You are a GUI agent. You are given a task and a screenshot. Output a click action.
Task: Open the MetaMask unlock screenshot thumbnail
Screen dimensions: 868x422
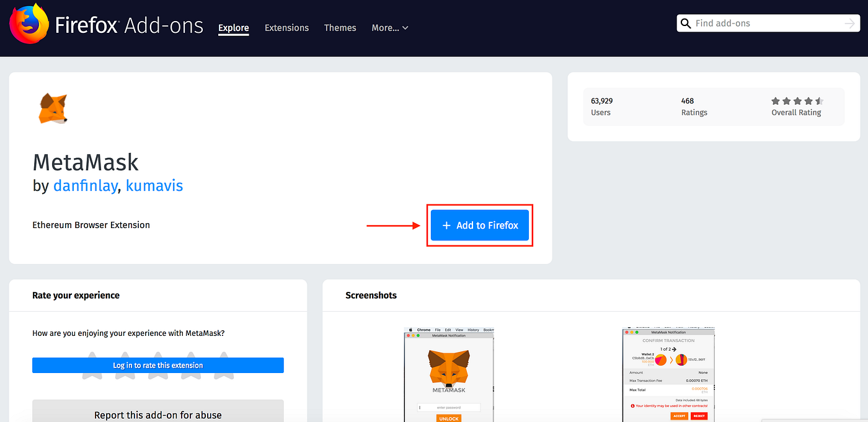[449, 374]
